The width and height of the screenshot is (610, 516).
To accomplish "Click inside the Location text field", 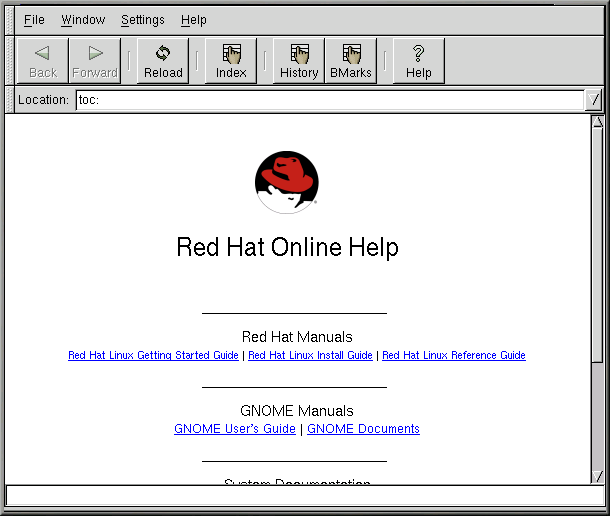I will 328,100.
